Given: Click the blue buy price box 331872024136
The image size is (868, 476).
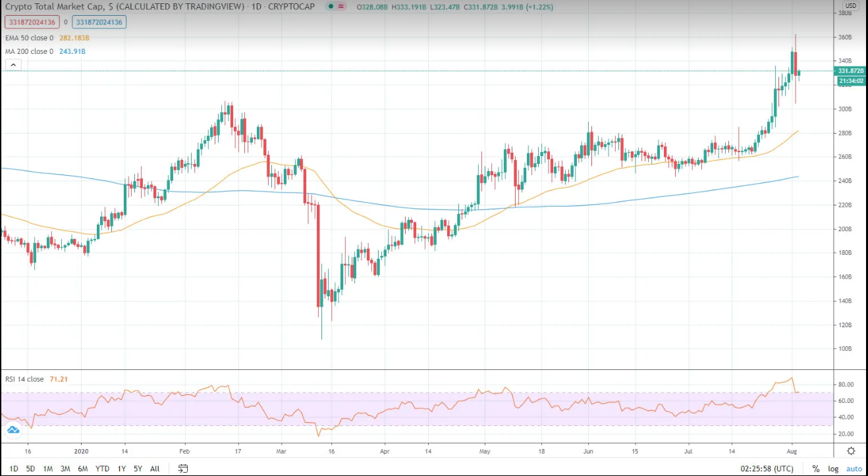Looking at the screenshot, I should click(100, 22).
